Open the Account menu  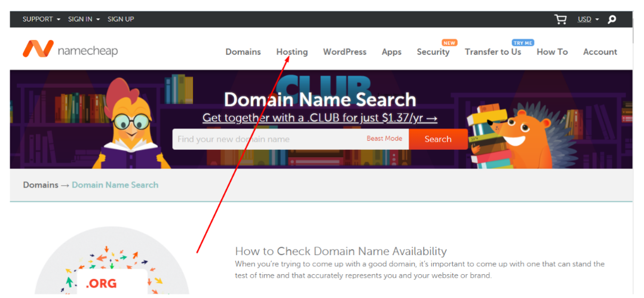pos(600,52)
